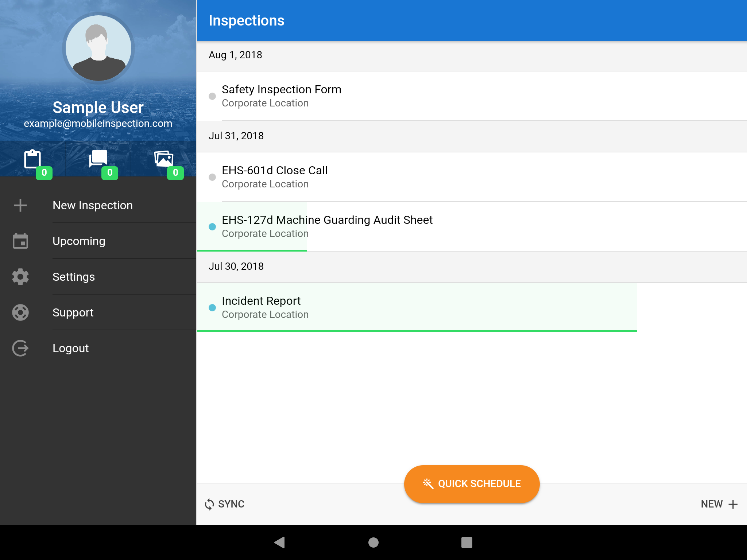Click the plus icon next to NEW

pos(733,504)
